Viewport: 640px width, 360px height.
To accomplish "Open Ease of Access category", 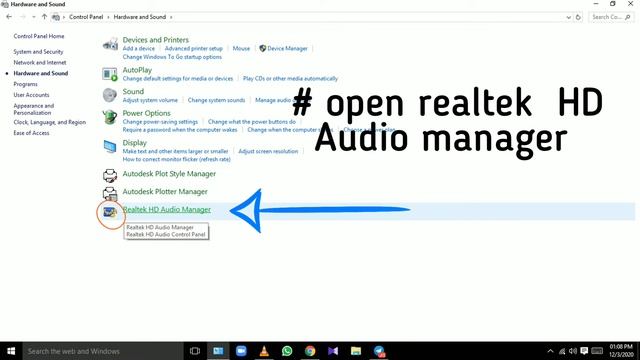I will (x=31, y=133).
